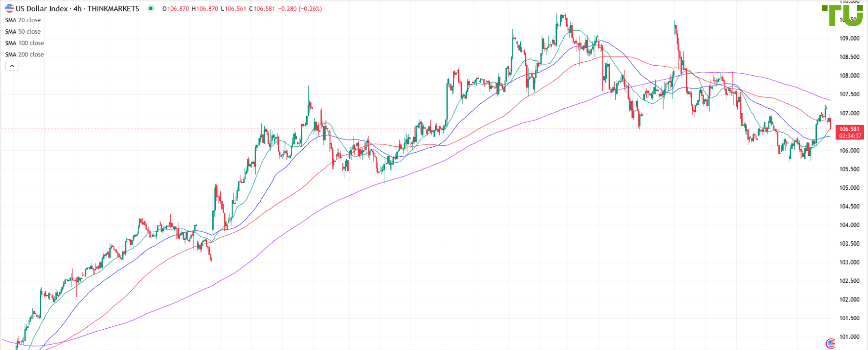Collapse the indicator legend with chevron

coord(12,66)
